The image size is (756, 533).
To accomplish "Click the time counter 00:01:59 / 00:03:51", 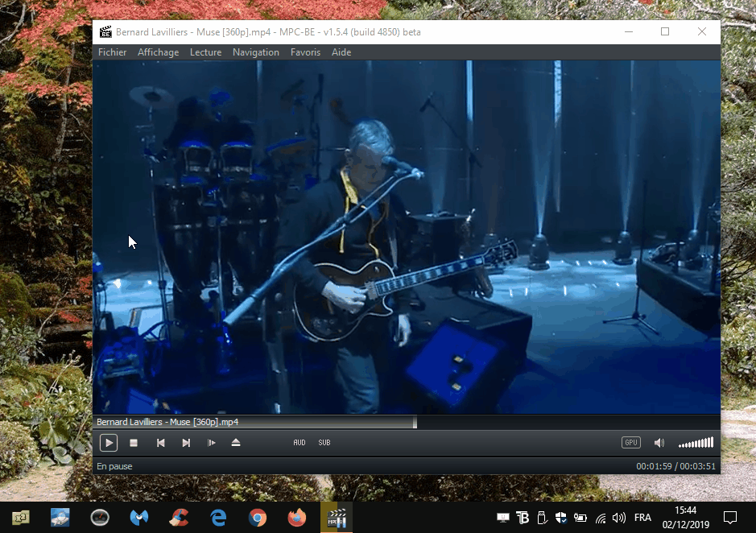I will pos(675,466).
